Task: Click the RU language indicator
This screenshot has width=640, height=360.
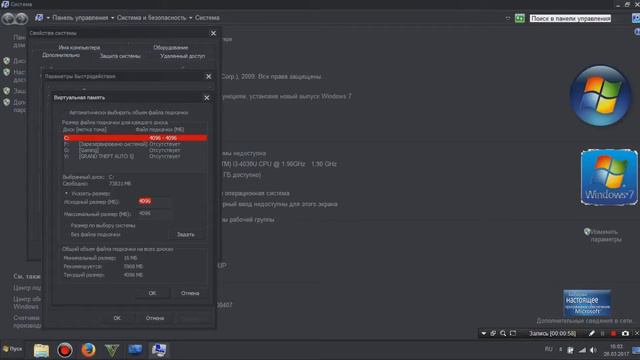Action: [x=549, y=349]
